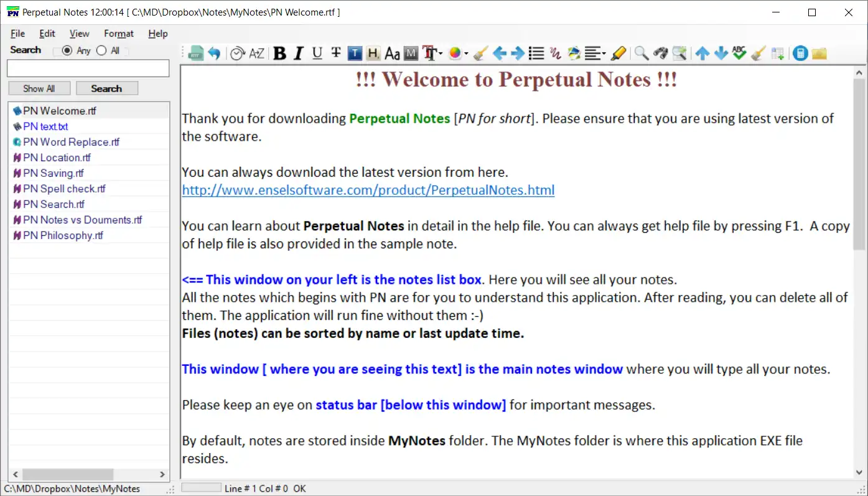
Task: Open the Help menu
Action: [x=158, y=34]
